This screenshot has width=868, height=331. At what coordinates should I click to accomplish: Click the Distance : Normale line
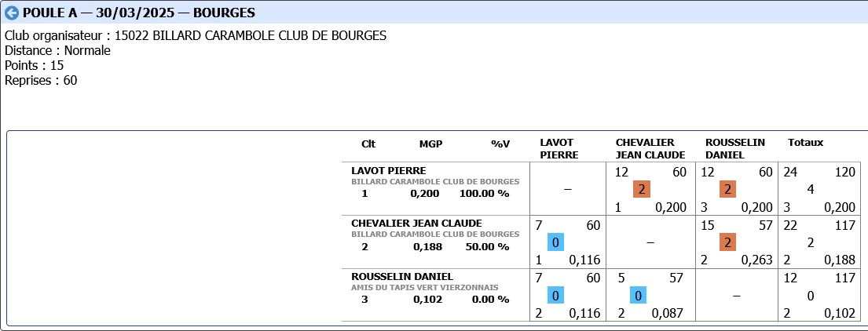tap(57, 51)
